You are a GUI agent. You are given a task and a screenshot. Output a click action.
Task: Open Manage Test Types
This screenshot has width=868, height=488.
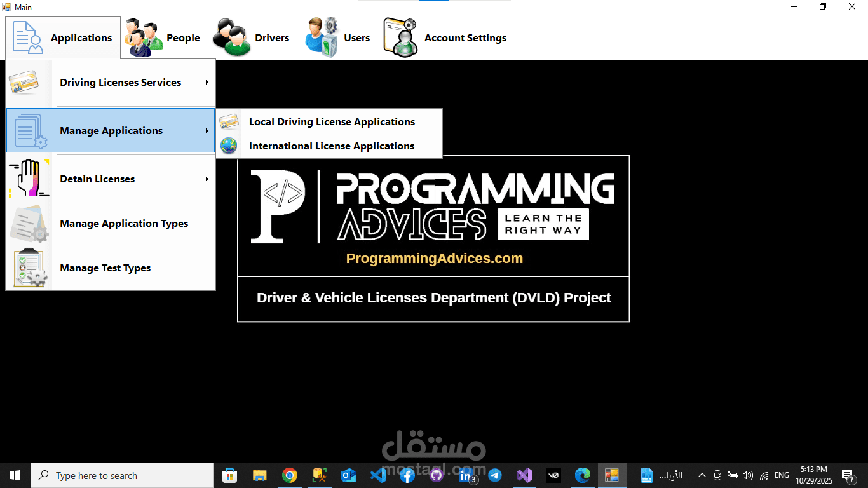111,268
